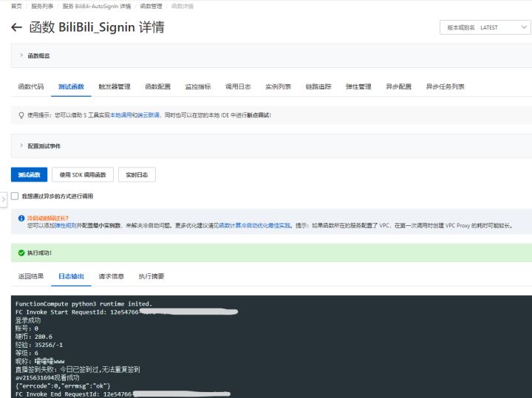The height and width of the screenshot is (398, 532).
Task: Click the orange 冷启动时间过长? heading
Action: (x=48, y=219)
